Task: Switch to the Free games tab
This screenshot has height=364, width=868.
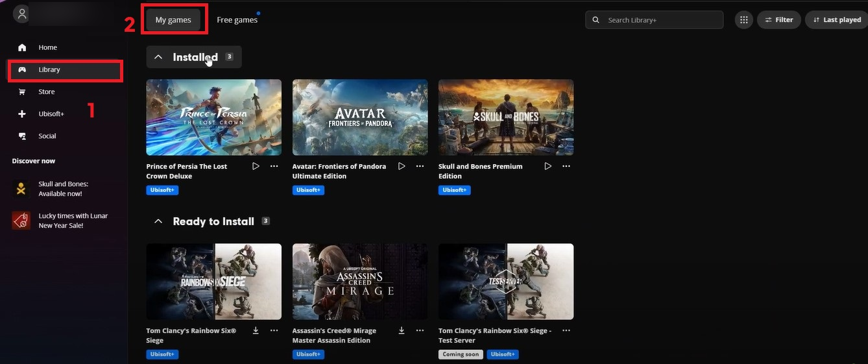Action: (237, 20)
